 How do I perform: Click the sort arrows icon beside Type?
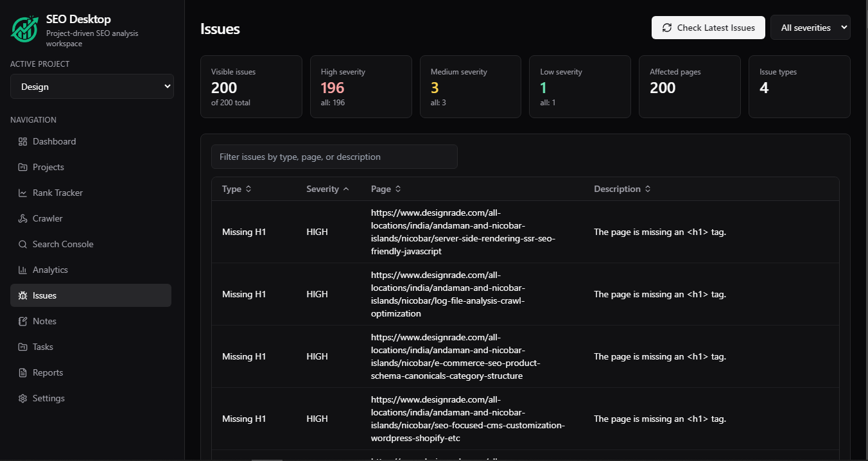248,189
